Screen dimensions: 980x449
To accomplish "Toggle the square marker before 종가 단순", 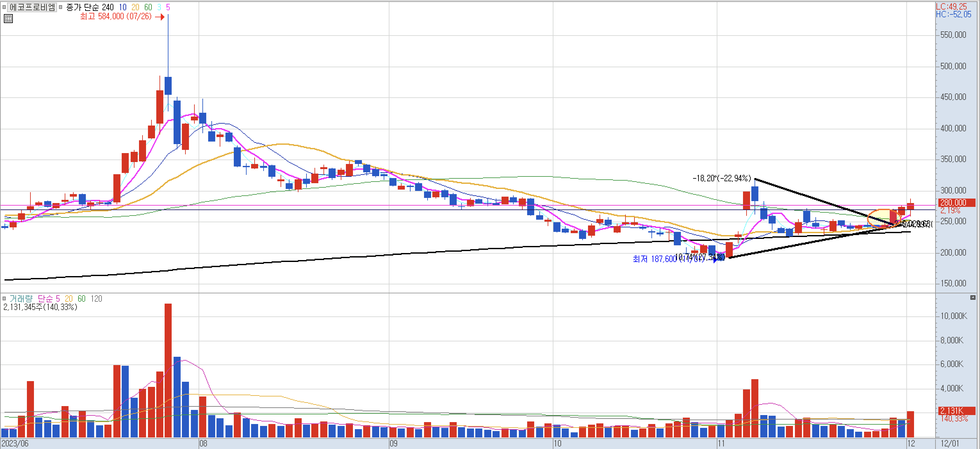I will 61,7.
